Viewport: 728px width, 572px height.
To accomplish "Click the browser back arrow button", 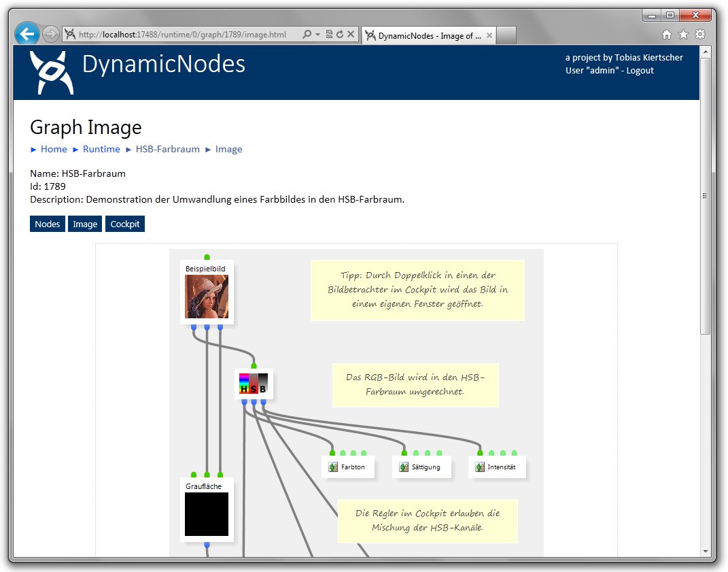I will [x=27, y=34].
